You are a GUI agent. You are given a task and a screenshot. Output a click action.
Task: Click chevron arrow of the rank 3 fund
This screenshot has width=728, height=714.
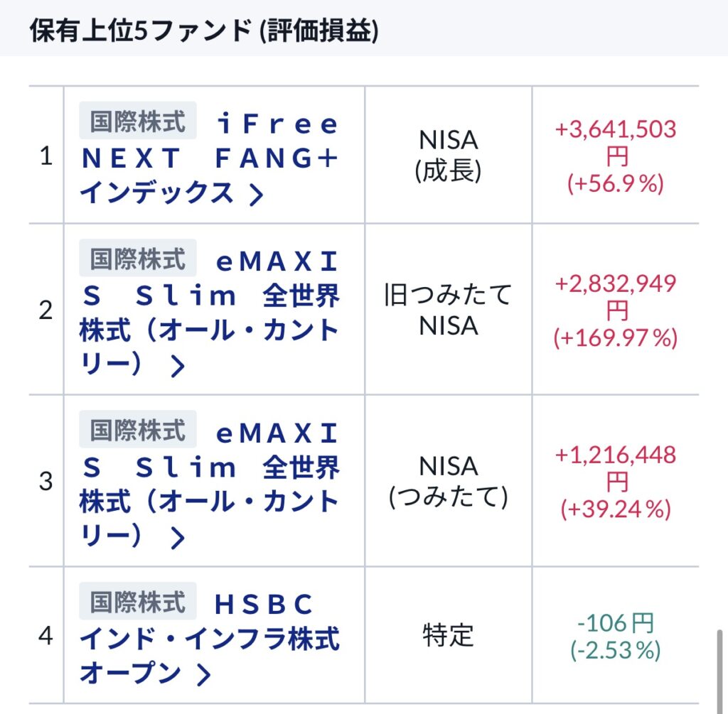click(178, 538)
